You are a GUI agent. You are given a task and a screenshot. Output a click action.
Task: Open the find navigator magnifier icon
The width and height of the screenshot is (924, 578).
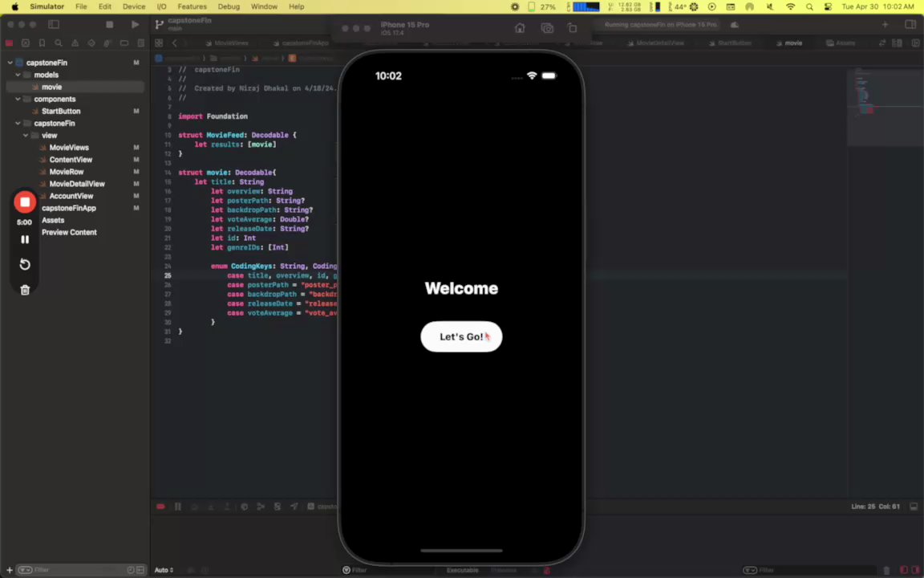[59, 43]
